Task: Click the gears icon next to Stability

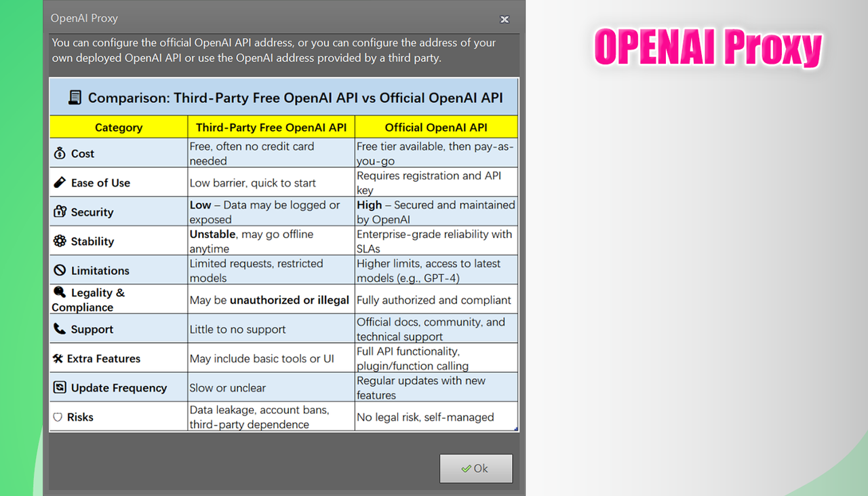Action: pos(58,241)
